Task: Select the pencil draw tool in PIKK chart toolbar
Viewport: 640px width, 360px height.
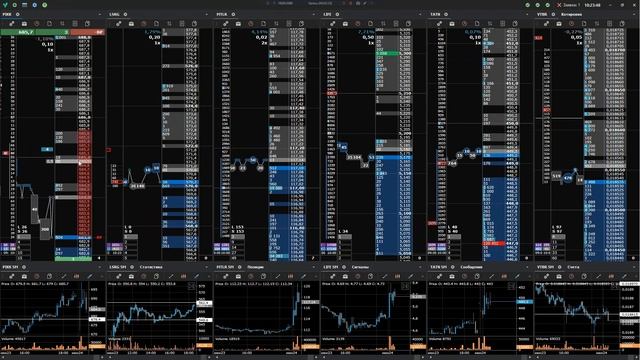Action: 89,276
